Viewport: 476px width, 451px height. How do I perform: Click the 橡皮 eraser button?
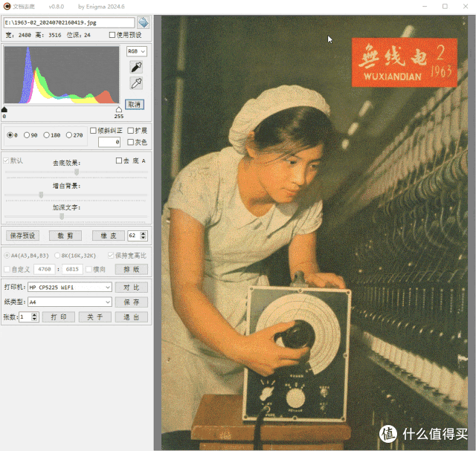pos(109,236)
